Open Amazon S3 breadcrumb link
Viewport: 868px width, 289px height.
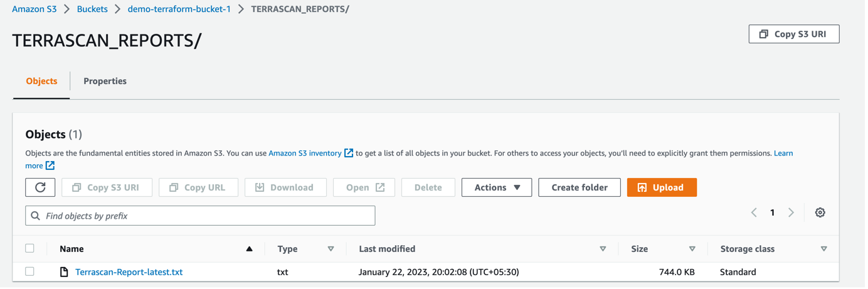(34, 9)
